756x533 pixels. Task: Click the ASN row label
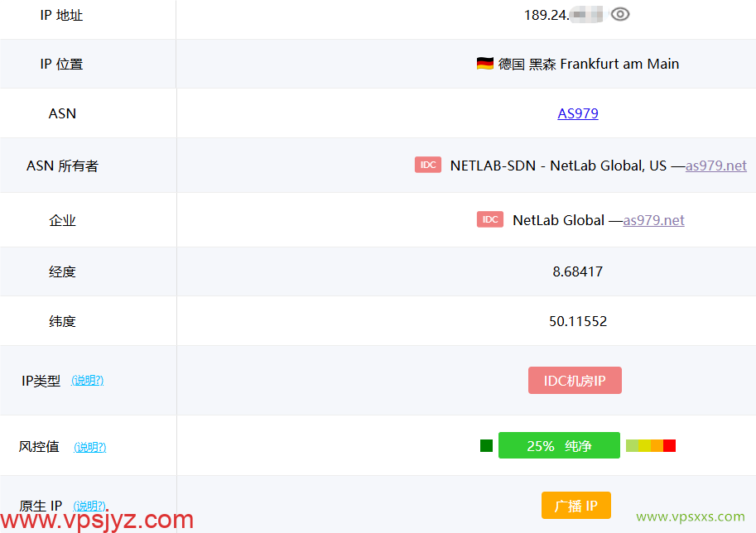[62, 113]
